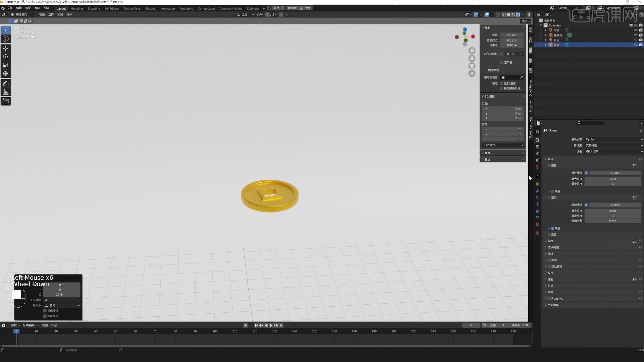This screenshot has width=644, height=362.
Task: Open the Texture properties tab
Action: (x=537, y=233)
